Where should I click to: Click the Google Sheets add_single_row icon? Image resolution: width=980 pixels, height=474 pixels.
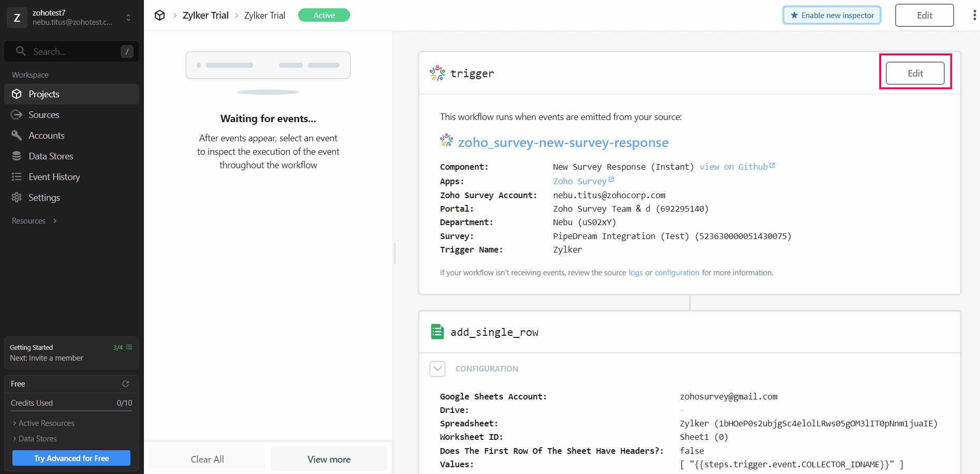437,332
